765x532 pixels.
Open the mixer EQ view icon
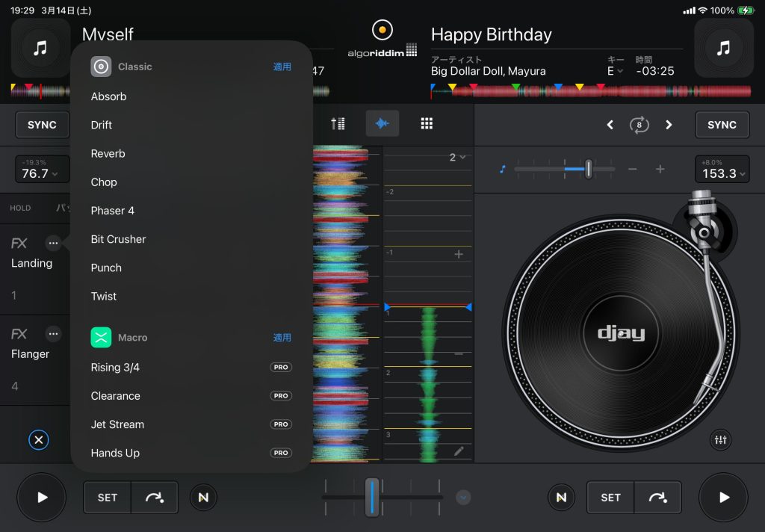pos(338,124)
